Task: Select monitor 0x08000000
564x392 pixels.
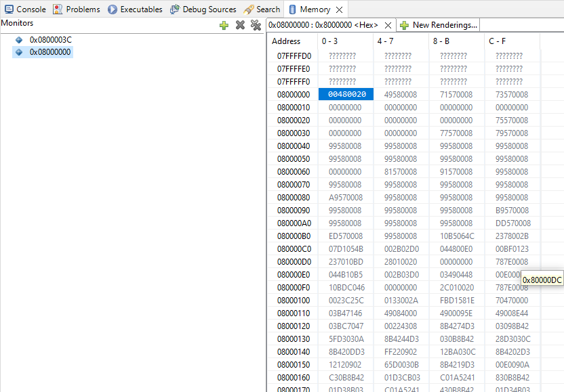Action: click(x=50, y=52)
